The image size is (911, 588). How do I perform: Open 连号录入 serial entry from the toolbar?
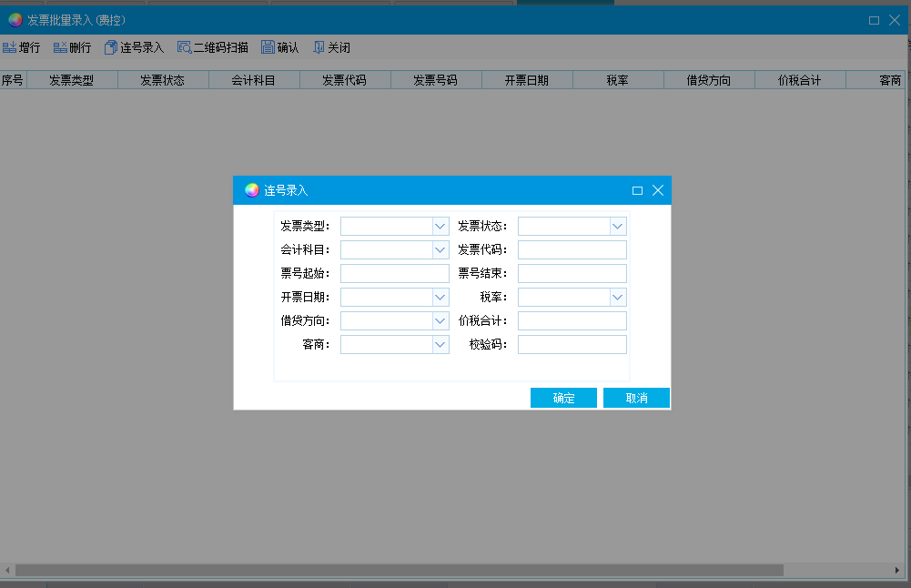click(111, 47)
